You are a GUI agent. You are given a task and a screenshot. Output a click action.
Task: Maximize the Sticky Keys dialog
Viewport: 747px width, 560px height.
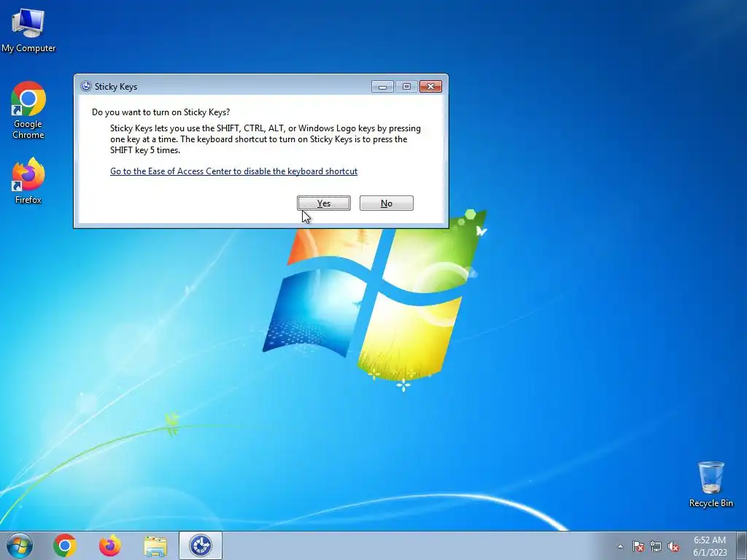click(406, 86)
